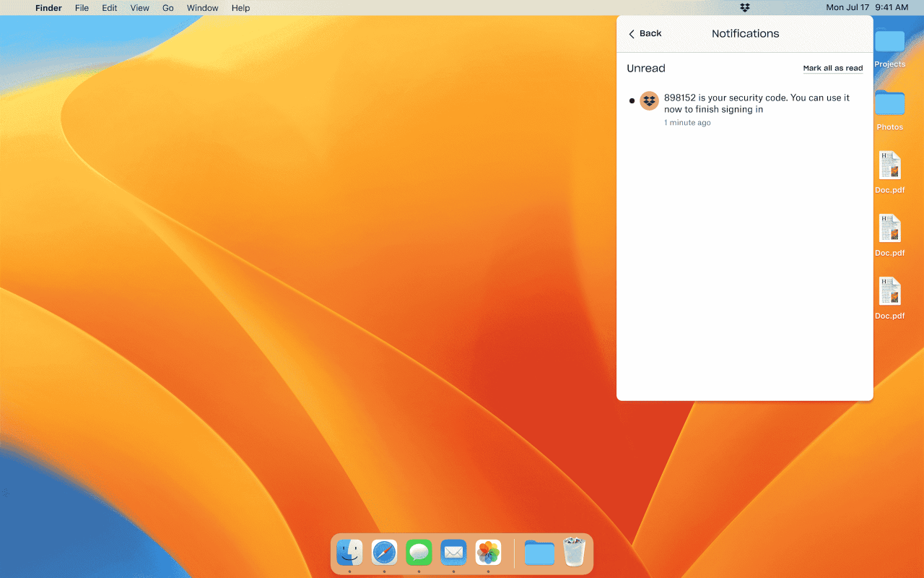Image resolution: width=924 pixels, height=578 pixels.
Task: Open the Projects folder on the desktop
Action: click(889, 42)
